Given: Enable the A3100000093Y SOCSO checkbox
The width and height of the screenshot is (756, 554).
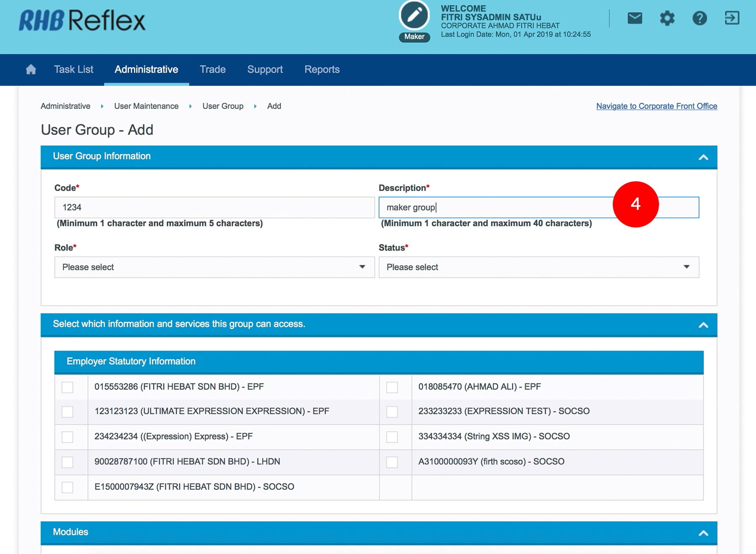Looking at the screenshot, I should [392, 462].
